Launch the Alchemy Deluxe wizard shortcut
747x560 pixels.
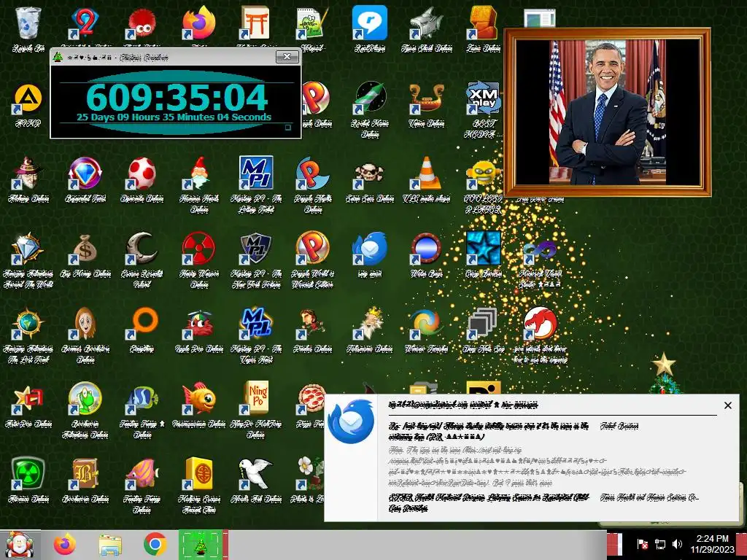[28, 174]
